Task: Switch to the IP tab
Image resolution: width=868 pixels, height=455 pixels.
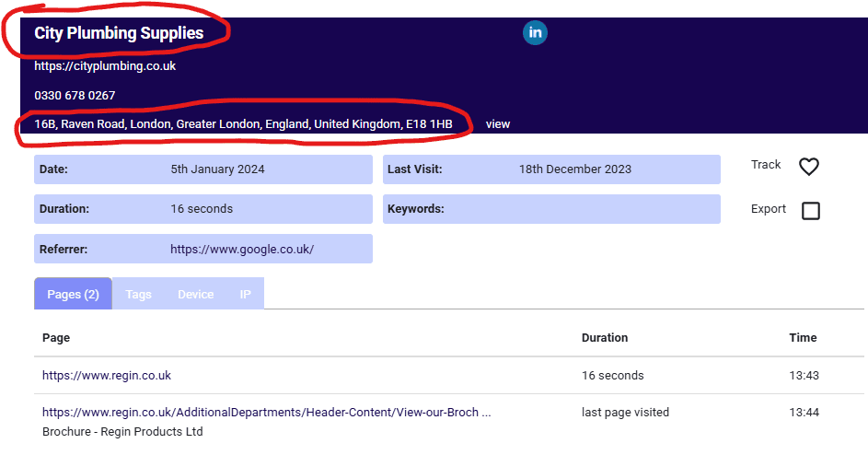Action: point(245,295)
